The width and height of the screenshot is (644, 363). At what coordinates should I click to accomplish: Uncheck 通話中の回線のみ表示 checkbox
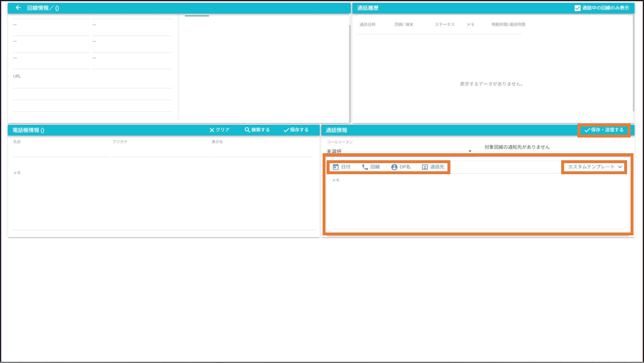point(577,8)
